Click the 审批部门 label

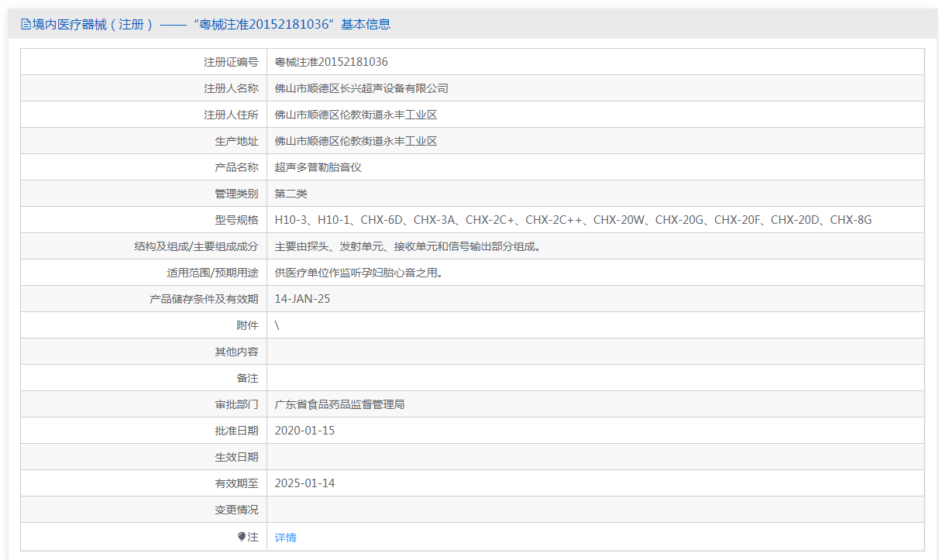point(236,404)
